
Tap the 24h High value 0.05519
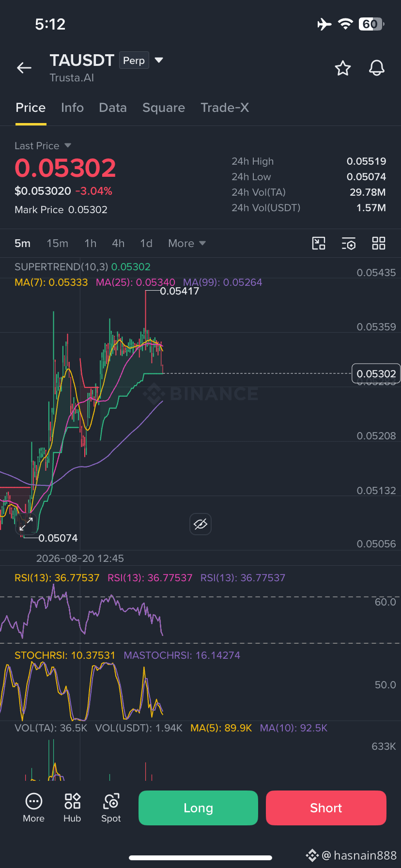(366, 161)
